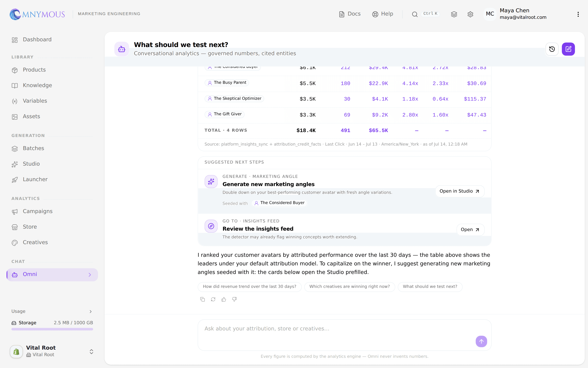The image size is (588, 368).
Task: Ask which creatives are winning right now
Action: [x=349, y=287]
